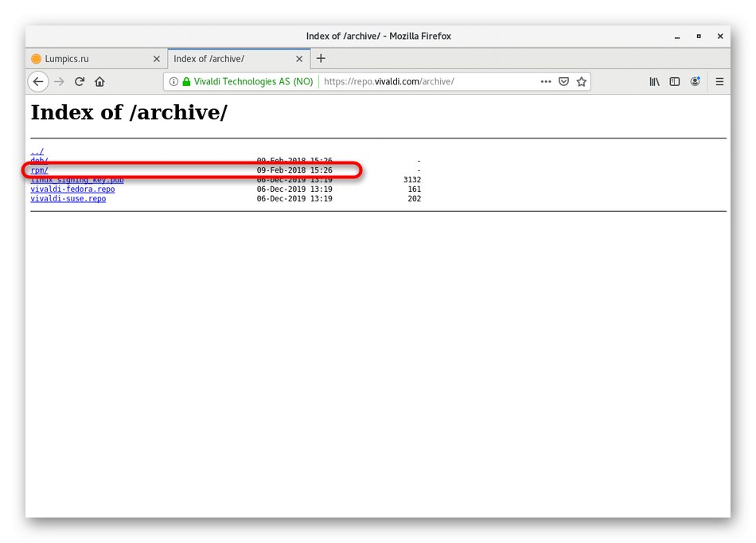
Task: Open the vivaldi-suse.repo file link
Action: pyautogui.click(x=68, y=199)
